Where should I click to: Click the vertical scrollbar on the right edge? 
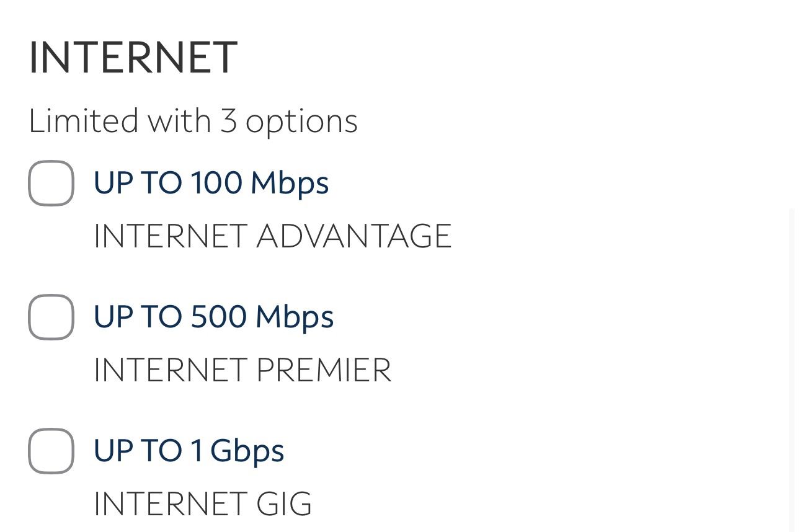point(791,369)
